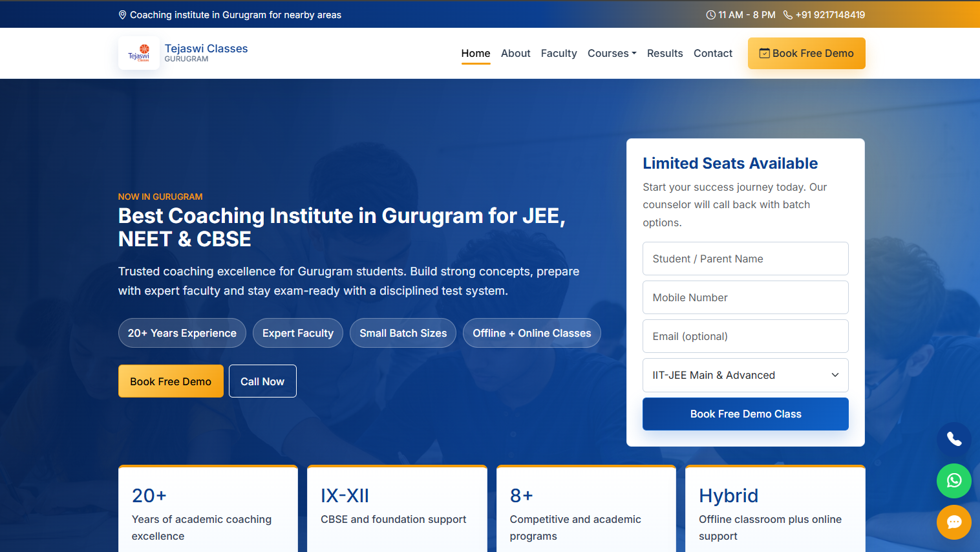The width and height of the screenshot is (980, 552).
Task: Click the 'Limited Seats Available' heading
Action: tap(730, 164)
